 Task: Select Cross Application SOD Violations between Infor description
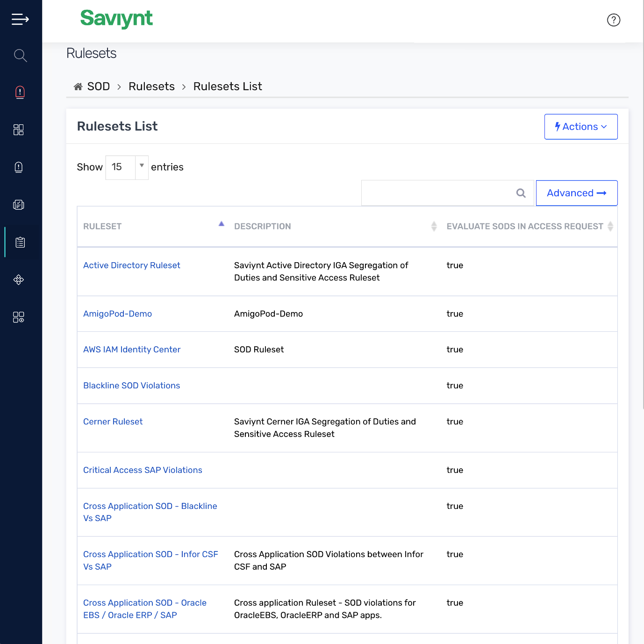[x=329, y=560]
